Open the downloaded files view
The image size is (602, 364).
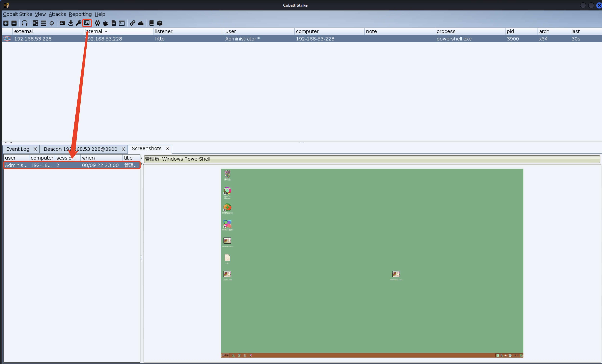pyautogui.click(x=71, y=23)
